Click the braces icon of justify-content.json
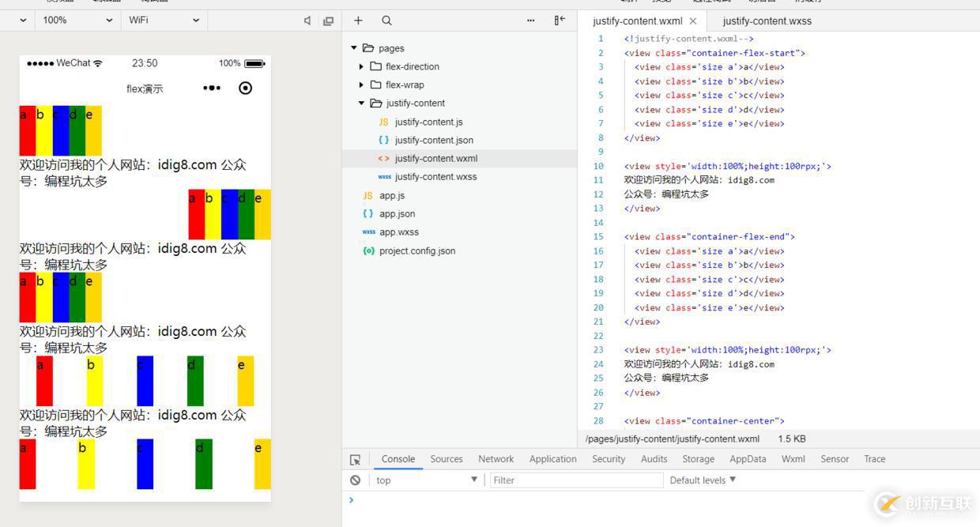980x527 pixels. point(383,140)
